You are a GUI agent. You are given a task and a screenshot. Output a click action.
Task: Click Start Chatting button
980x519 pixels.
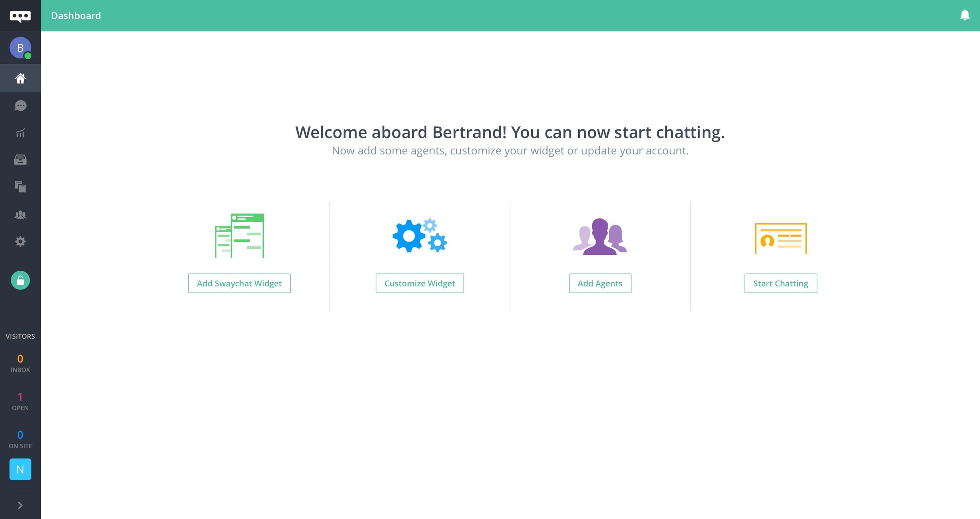click(x=780, y=283)
